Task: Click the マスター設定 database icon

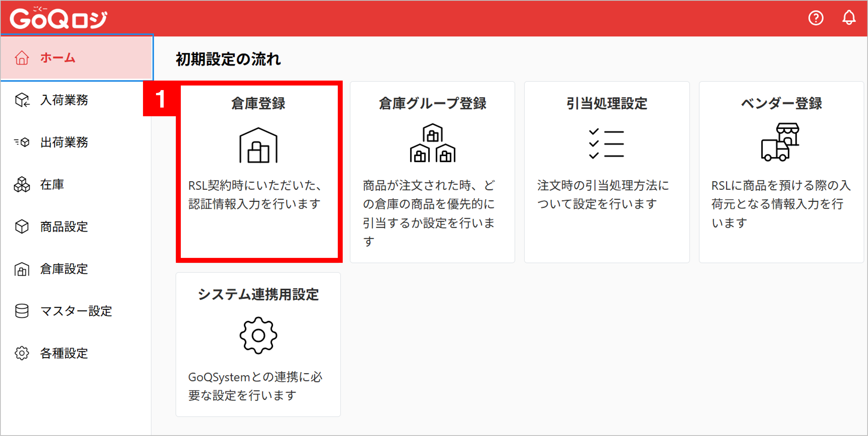Action: (x=22, y=311)
